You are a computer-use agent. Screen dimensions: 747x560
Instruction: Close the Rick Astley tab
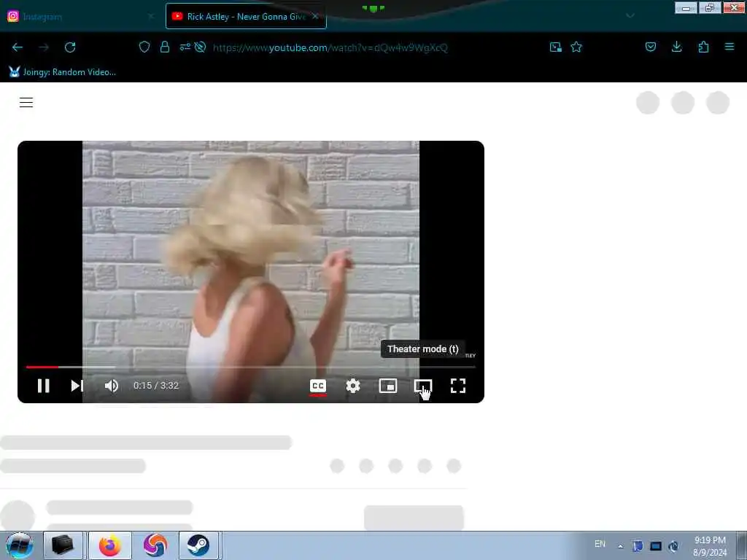[315, 16]
